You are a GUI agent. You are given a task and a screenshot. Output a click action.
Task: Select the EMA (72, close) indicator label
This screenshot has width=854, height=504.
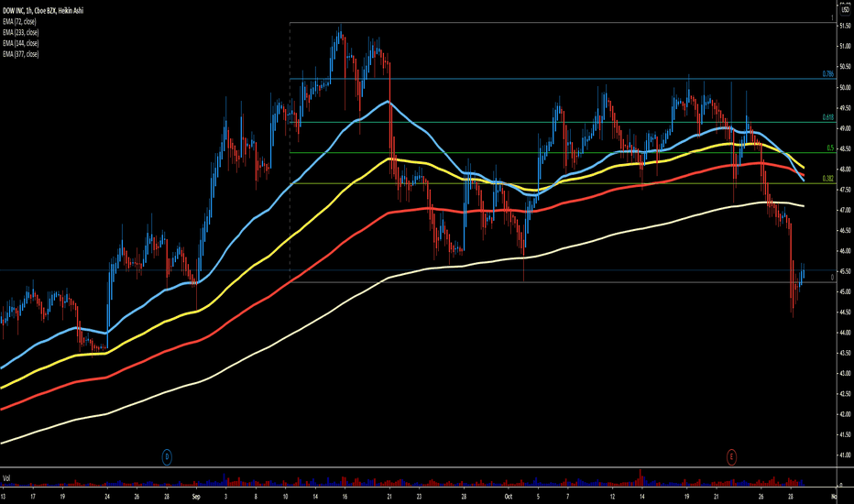point(19,21)
